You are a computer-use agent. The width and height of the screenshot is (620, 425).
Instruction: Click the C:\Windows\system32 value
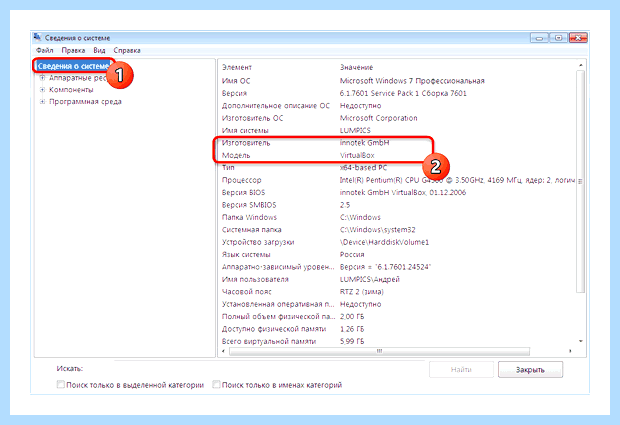coord(378,230)
